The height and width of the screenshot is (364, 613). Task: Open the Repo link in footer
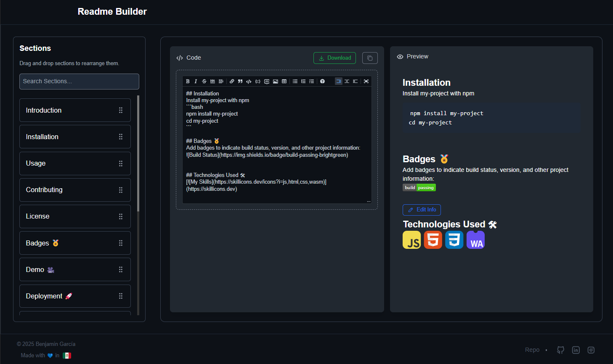pos(532,350)
